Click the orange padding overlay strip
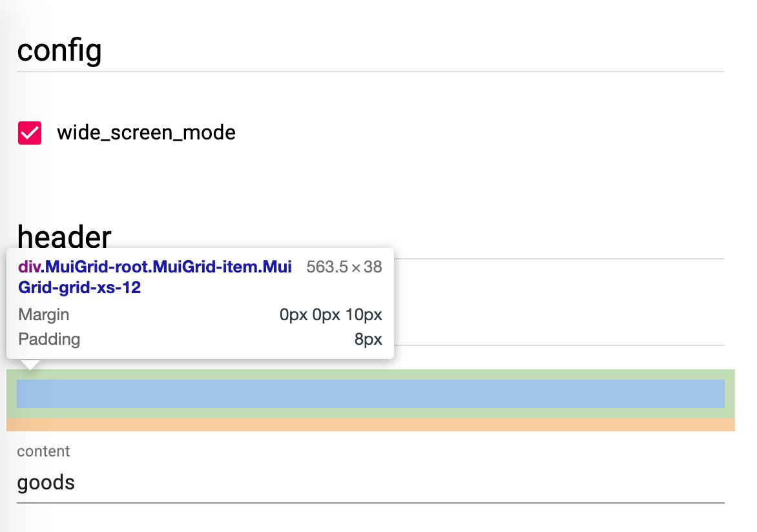The width and height of the screenshot is (757, 532). pos(371,425)
